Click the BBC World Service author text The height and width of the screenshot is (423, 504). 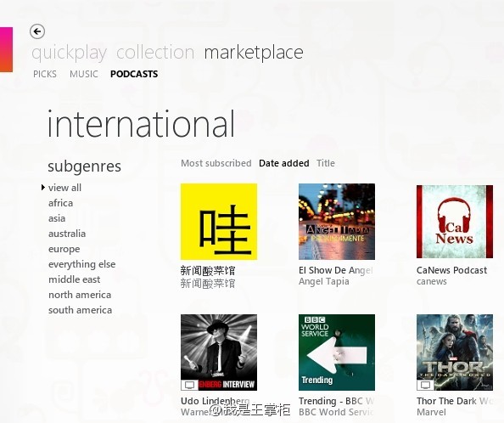[x=337, y=412]
